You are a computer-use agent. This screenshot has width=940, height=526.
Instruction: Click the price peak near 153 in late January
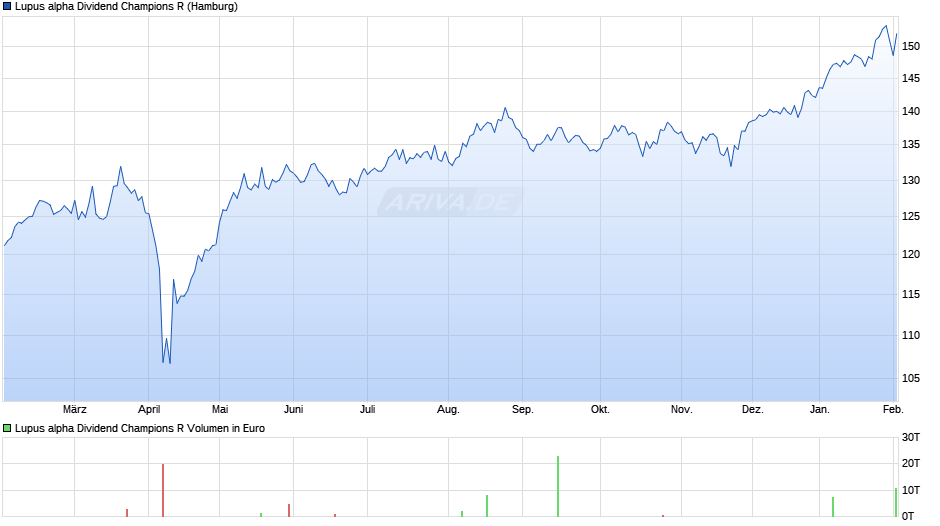tap(886, 26)
